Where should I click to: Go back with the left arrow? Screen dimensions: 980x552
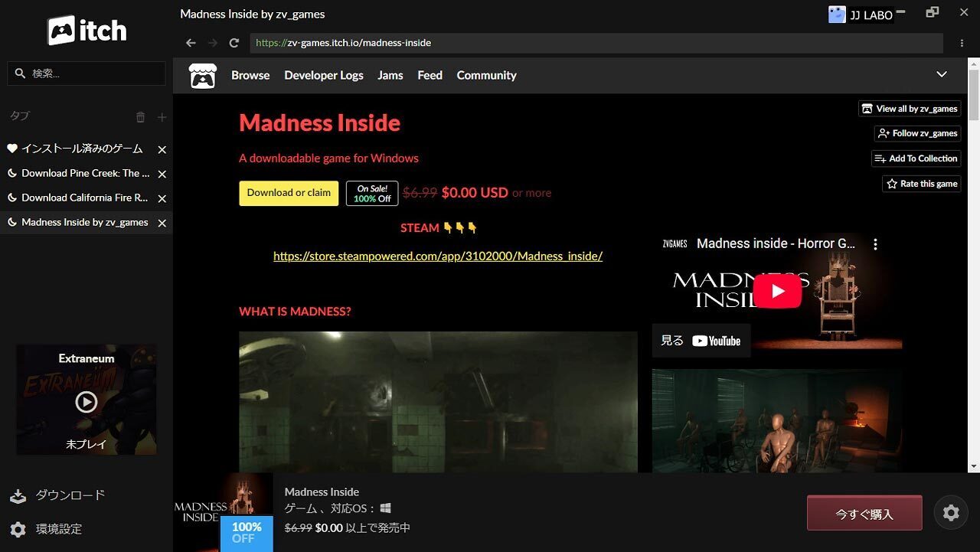click(x=191, y=43)
